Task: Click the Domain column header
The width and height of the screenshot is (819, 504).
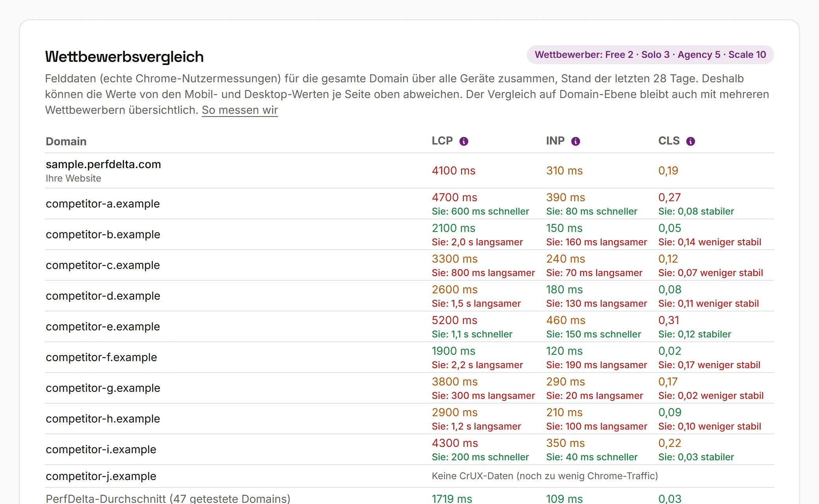Action: click(66, 141)
